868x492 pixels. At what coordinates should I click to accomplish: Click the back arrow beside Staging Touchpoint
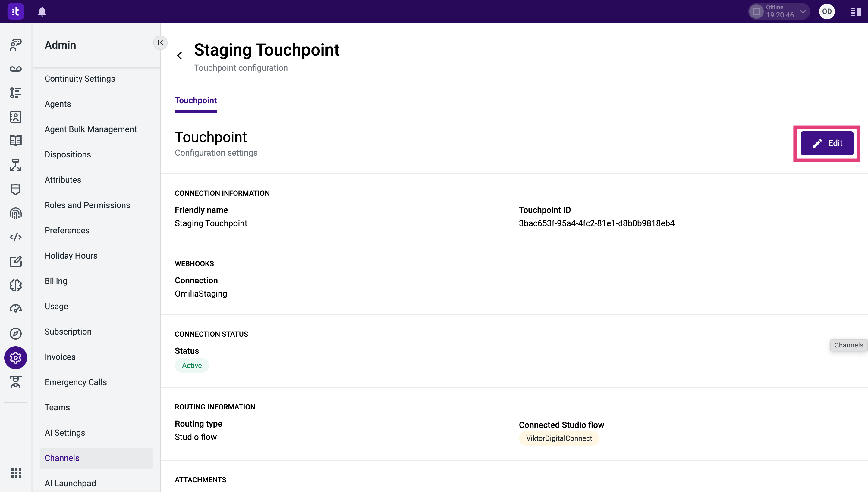180,55
